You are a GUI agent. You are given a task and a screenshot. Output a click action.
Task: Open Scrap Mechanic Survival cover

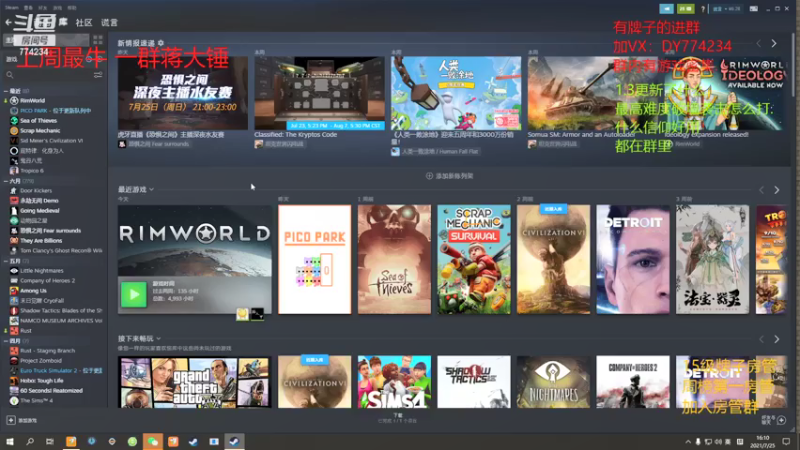473,259
